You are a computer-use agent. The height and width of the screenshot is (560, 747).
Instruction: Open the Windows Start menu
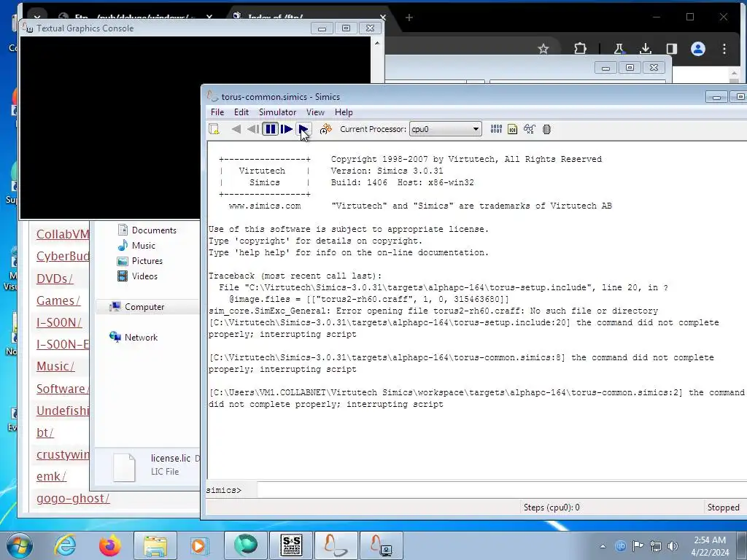tap(19, 545)
